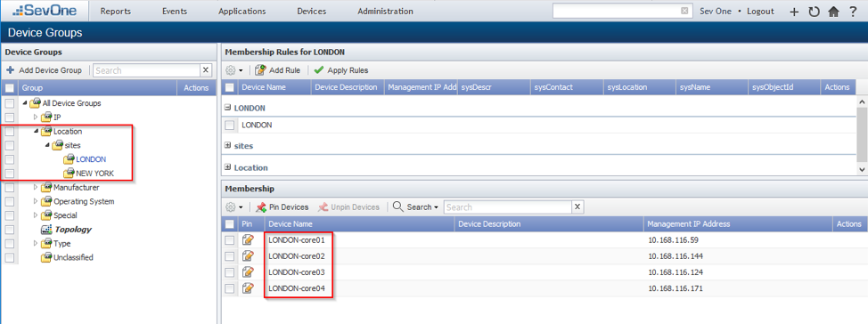868x324 pixels.
Task: Click the Type folder icon
Action: tap(46, 243)
